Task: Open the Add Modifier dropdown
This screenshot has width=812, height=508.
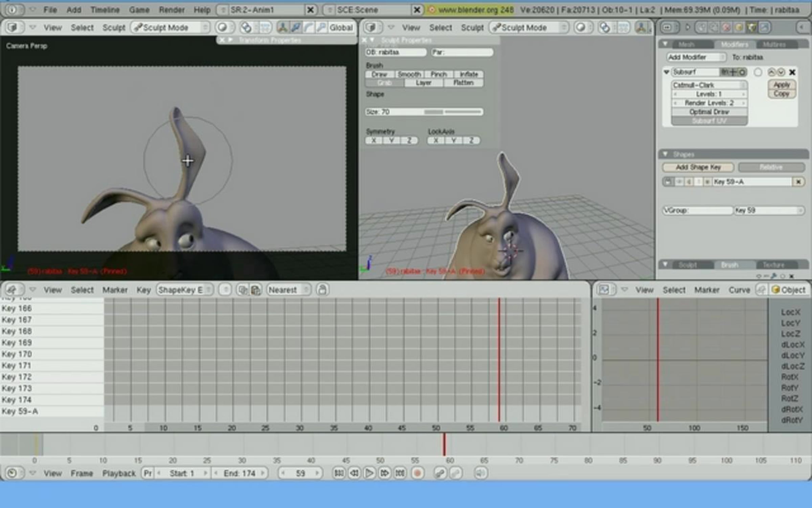Action: pos(696,57)
